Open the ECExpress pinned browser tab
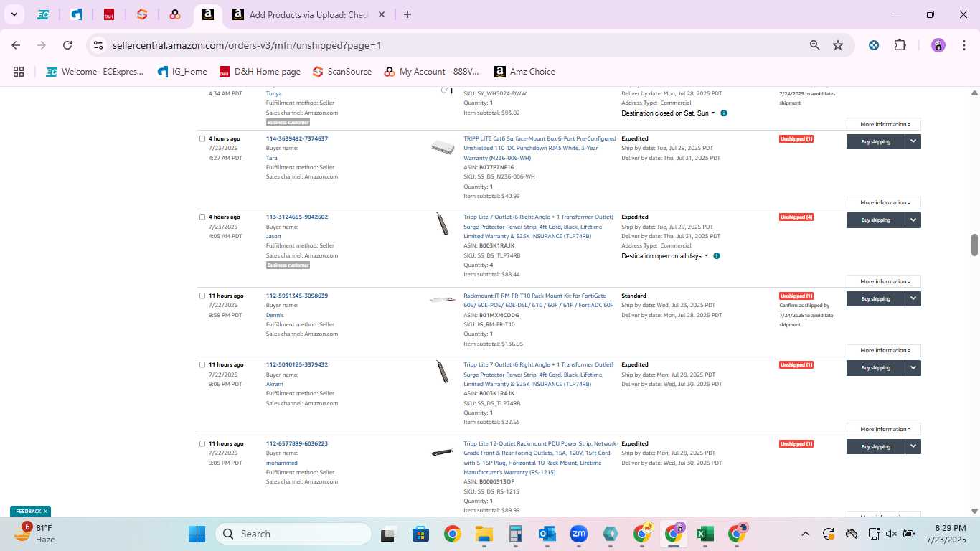The image size is (980, 551). click(x=43, y=14)
